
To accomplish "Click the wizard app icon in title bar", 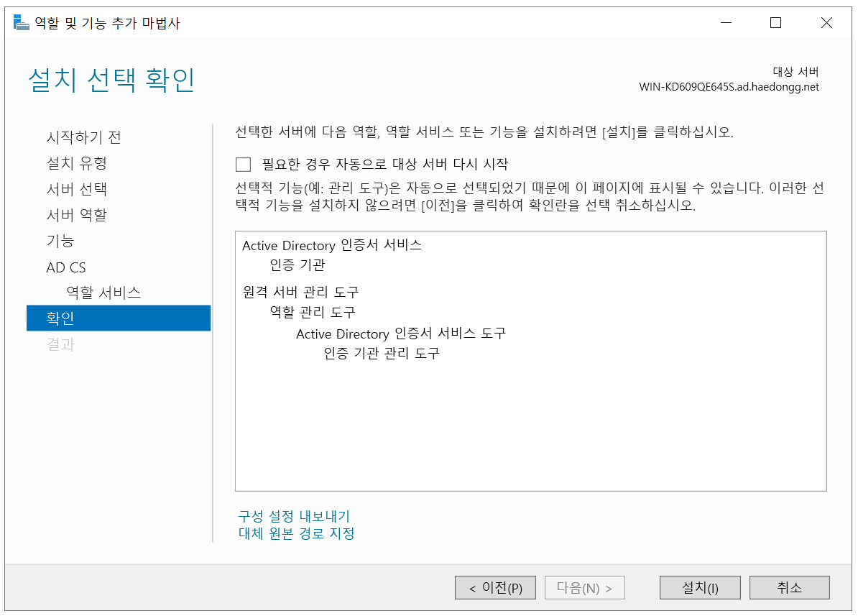I will (21, 22).
